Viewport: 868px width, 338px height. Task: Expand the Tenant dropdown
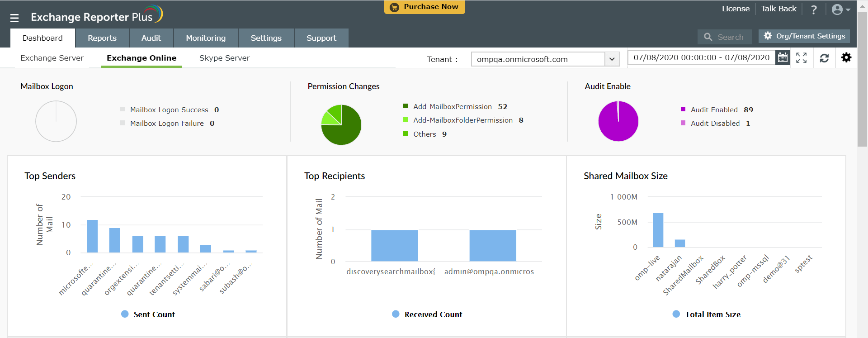click(x=612, y=59)
